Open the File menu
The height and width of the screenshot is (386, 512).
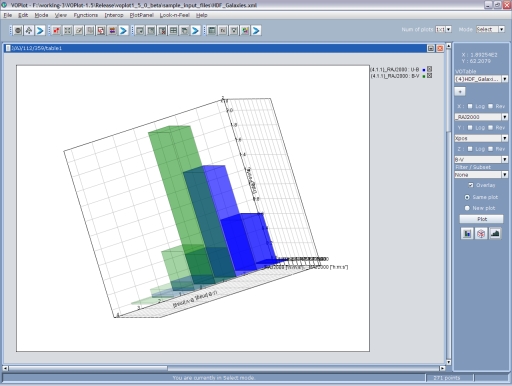(8, 15)
